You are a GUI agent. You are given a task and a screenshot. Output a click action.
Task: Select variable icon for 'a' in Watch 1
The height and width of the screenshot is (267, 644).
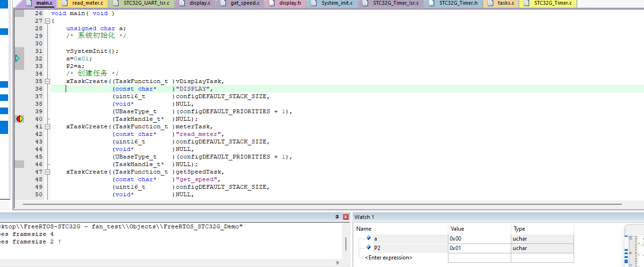point(369,238)
